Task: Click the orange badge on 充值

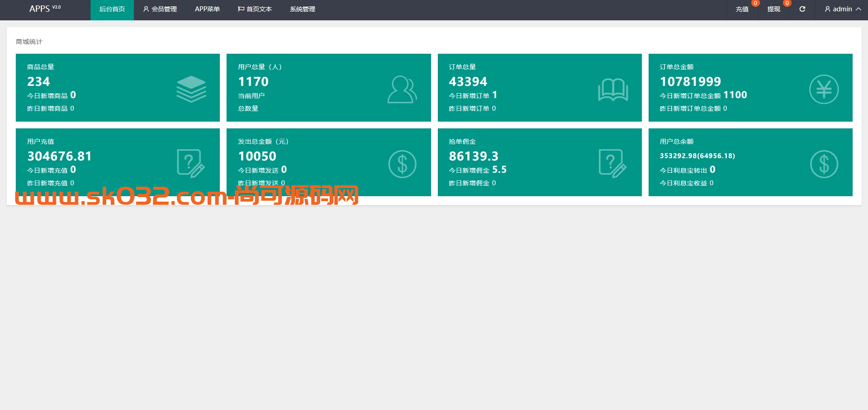Action: [754, 3]
